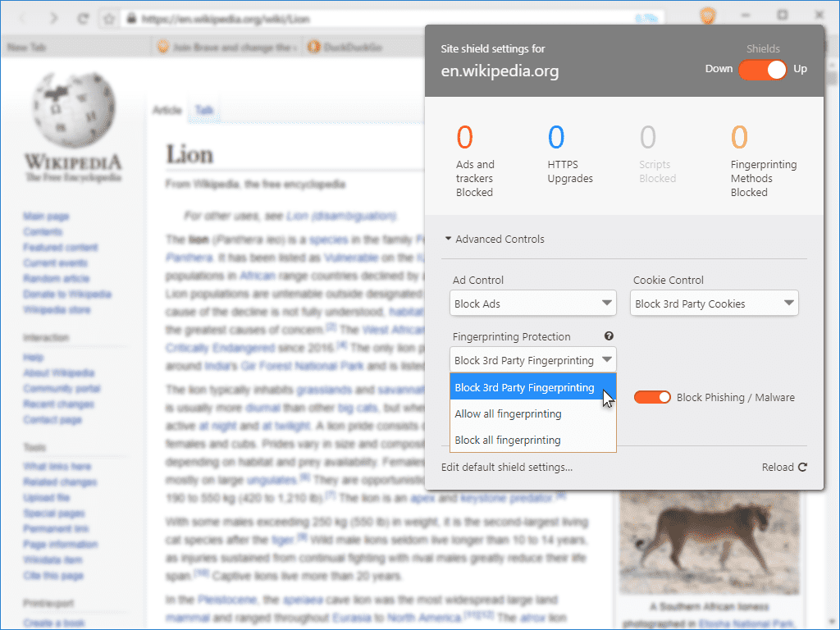Open Main page sidebar link
The image size is (840, 630).
[46, 217]
